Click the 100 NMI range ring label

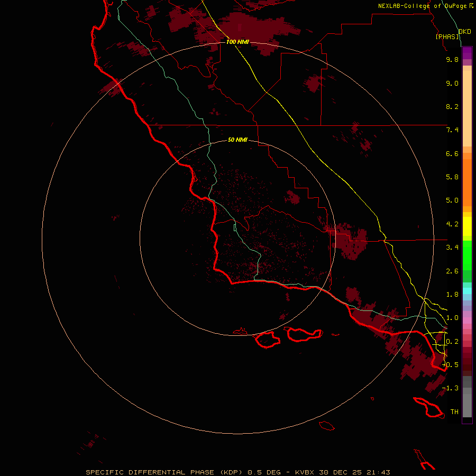(x=237, y=42)
